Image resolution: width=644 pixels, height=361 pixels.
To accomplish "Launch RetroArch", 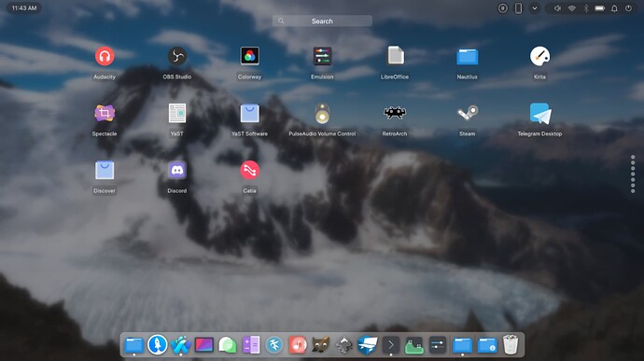I will [395, 112].
